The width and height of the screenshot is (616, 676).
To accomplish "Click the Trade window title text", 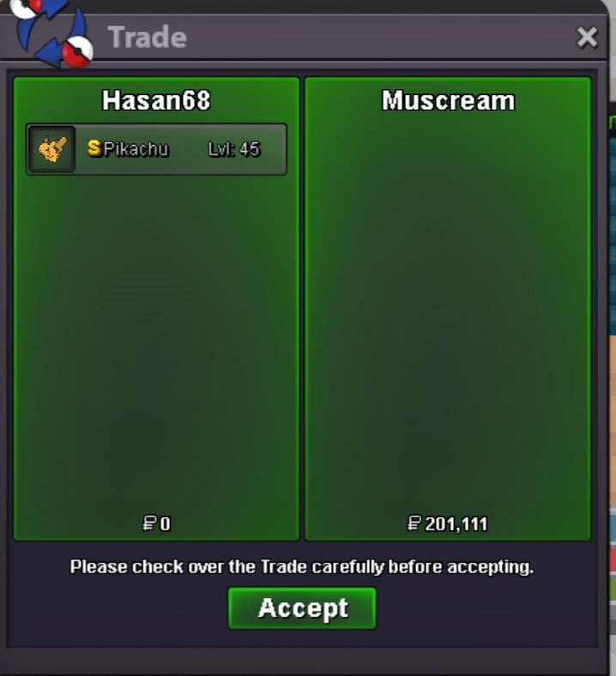I will tap(147, 37).
